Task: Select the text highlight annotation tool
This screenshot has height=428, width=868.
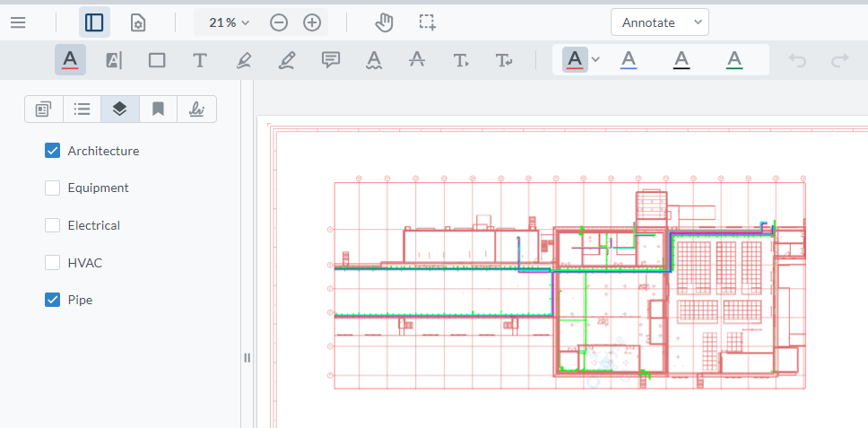Action: (114, 60)
